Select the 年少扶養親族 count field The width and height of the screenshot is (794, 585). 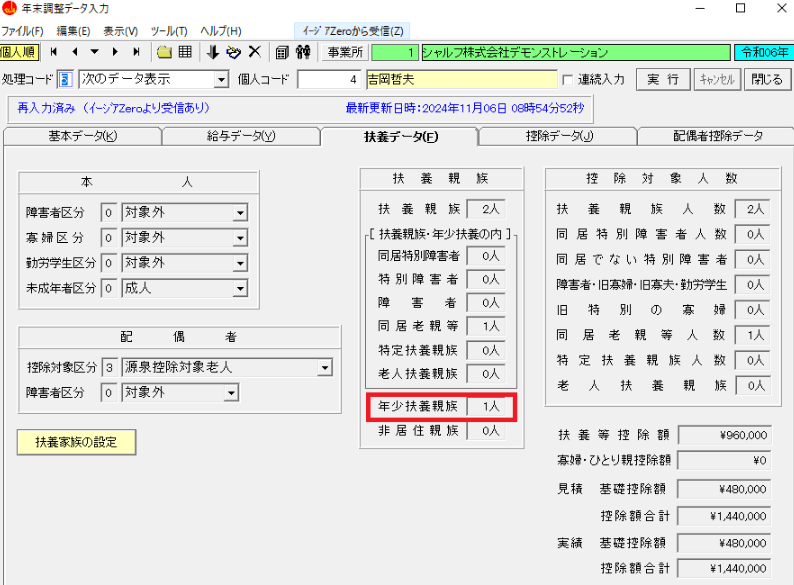pyautogui.click(x=490, y=407)
